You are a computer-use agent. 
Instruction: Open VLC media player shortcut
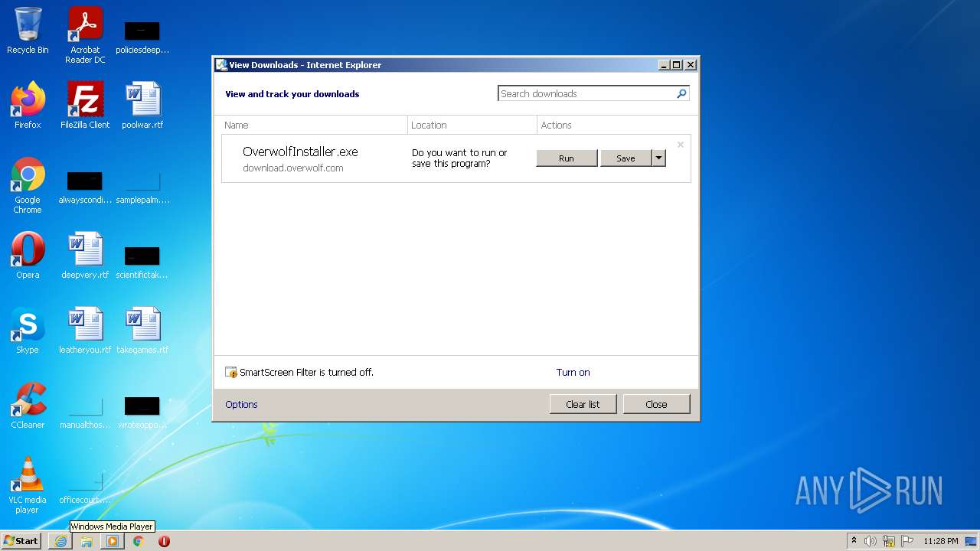[x=28, y=485]
